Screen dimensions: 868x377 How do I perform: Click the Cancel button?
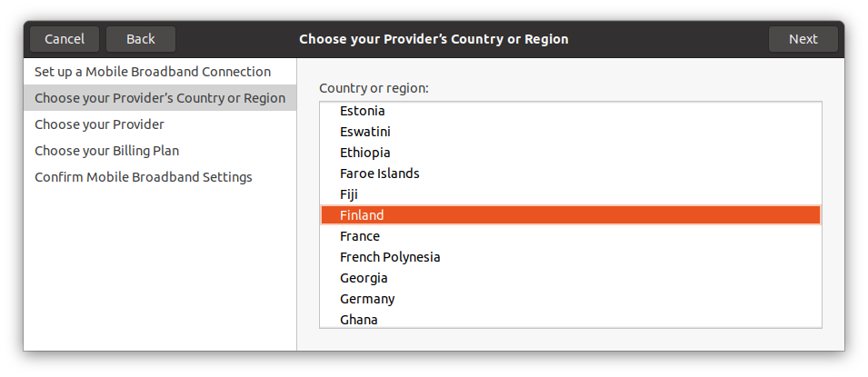(65, 39)
